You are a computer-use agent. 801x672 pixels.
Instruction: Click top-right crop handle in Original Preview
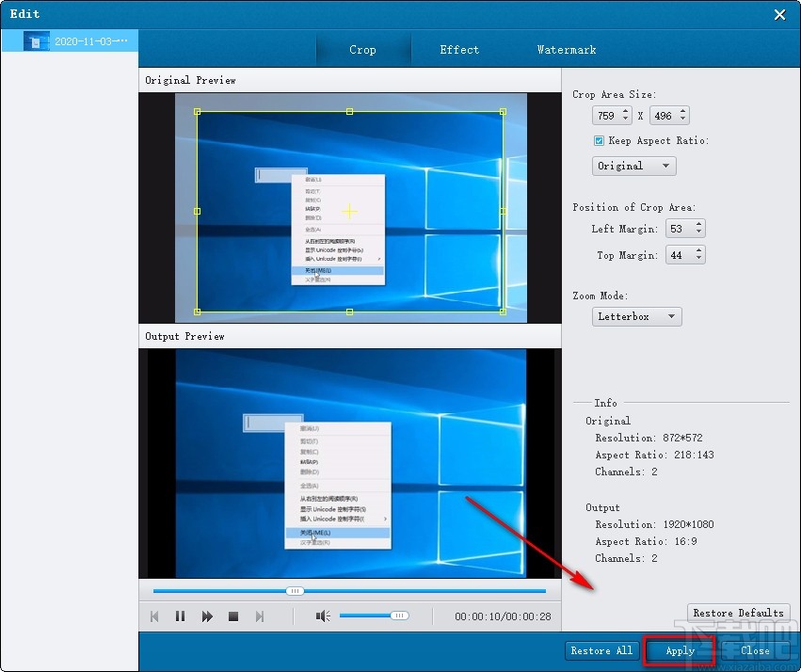504,111
